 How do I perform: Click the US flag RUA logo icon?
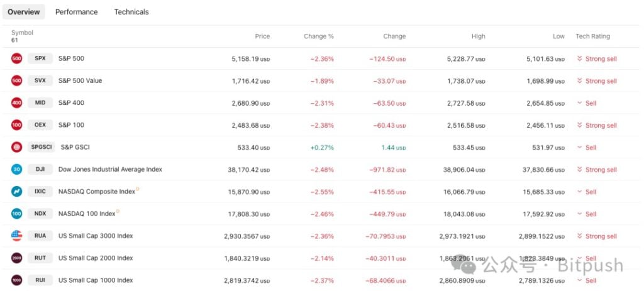click(17, 236)
